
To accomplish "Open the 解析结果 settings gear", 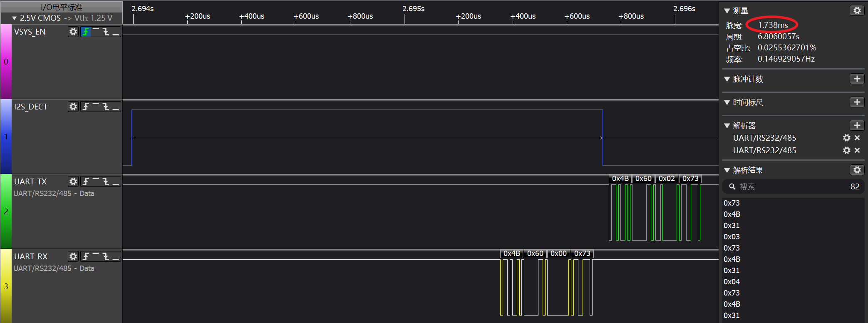I will 857,170.
